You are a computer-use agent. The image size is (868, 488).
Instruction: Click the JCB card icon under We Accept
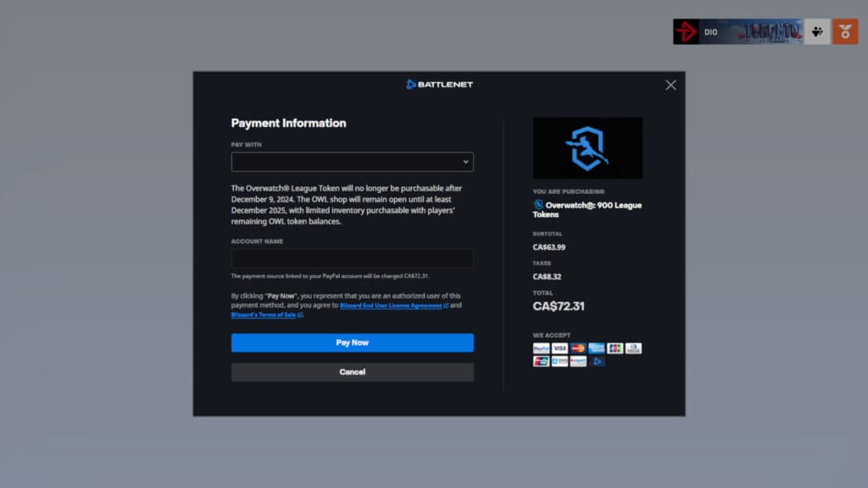coord(615,348)
